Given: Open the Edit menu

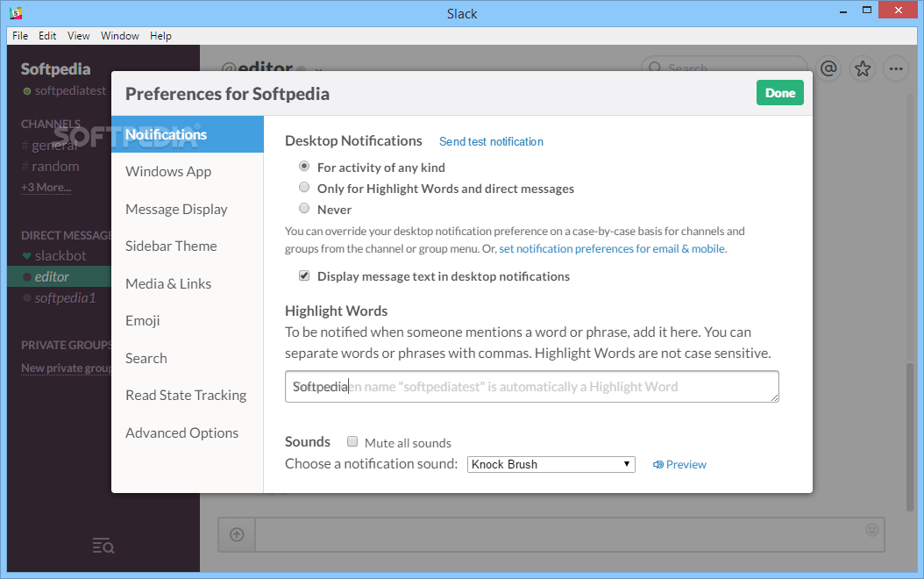Looking at the screenshot, I should [x=47, y=36].
